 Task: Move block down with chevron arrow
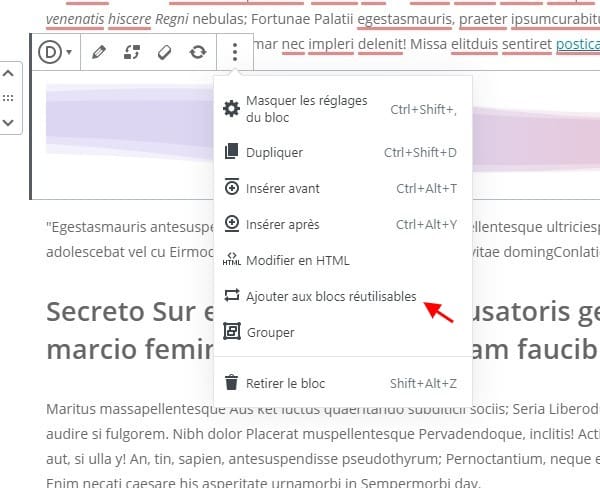tap(8, 122)
